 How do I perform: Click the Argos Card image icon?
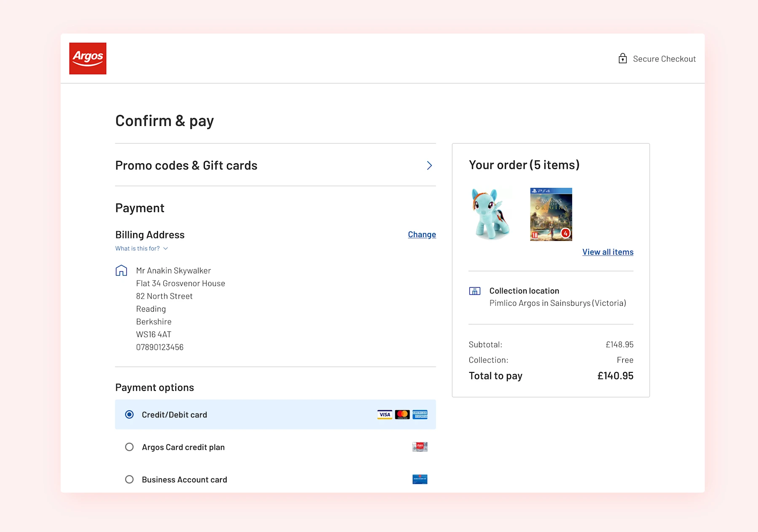[x=420, y=447]
